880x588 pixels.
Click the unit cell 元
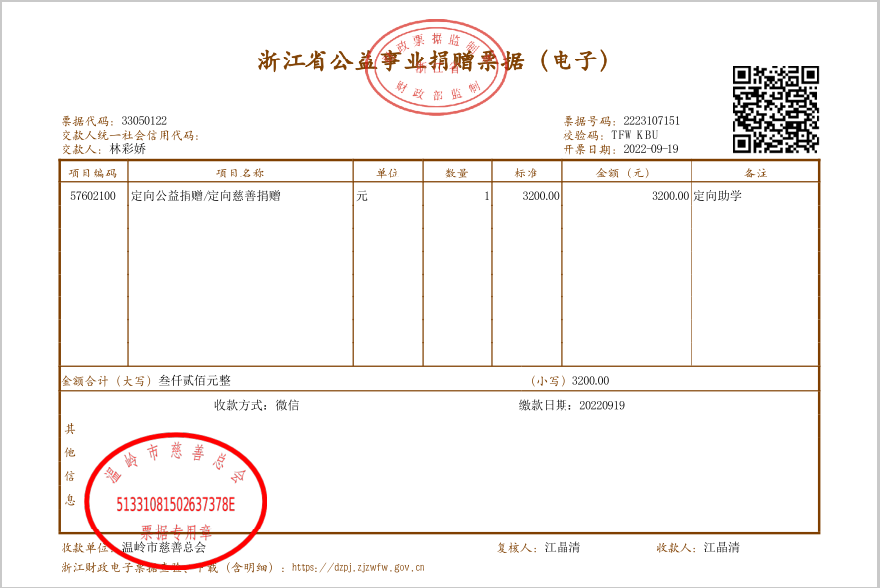(x=362, y=196)
